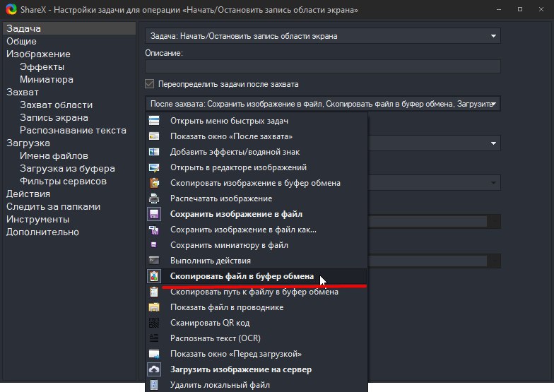Click the printer icon
The width and height of the screenshot is (554, 392).
154,198
